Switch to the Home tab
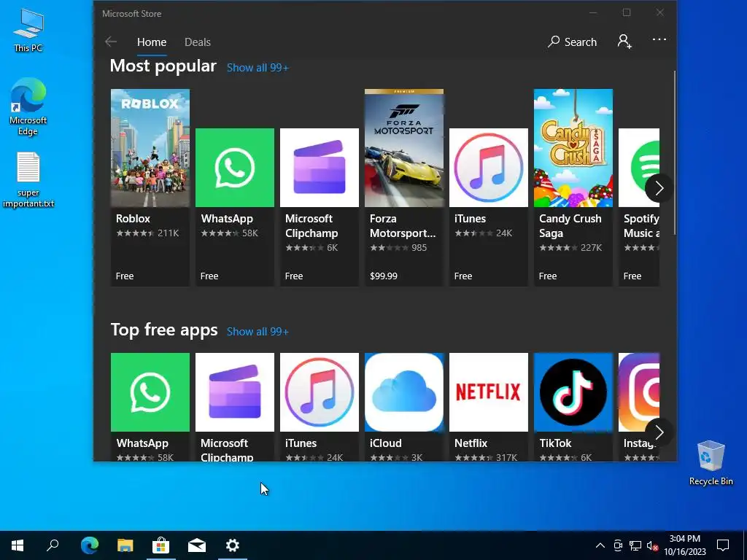Viewport: 747px width, 560px height. (x=152, y=42)
